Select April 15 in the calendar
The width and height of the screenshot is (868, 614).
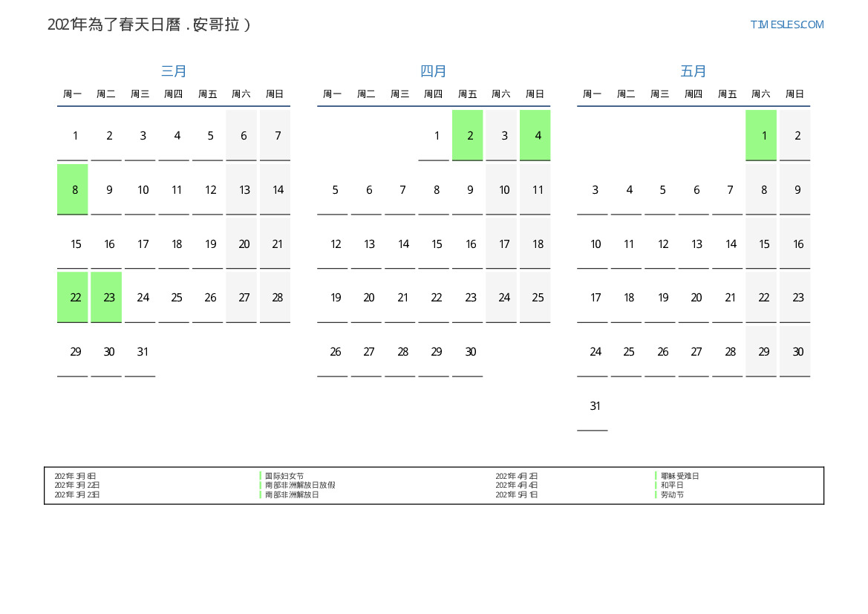click(x=437, y=244)
